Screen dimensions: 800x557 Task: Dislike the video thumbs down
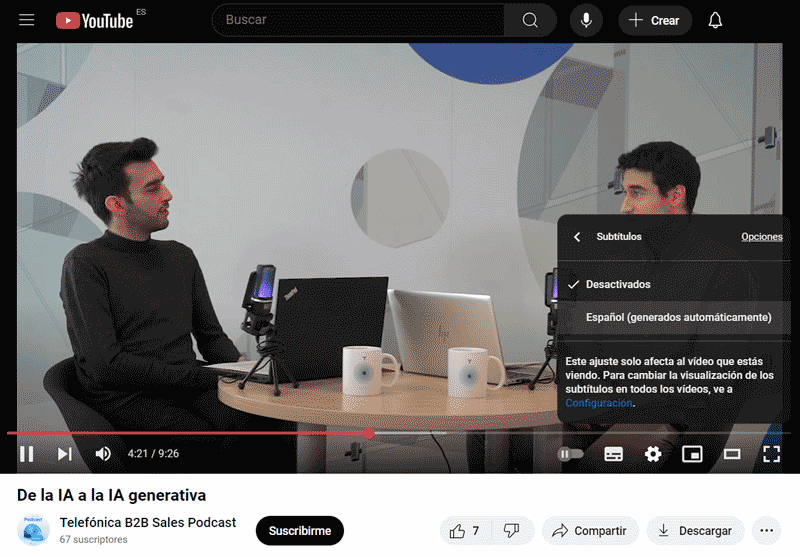pyautogui.click(x=512, y=531)
